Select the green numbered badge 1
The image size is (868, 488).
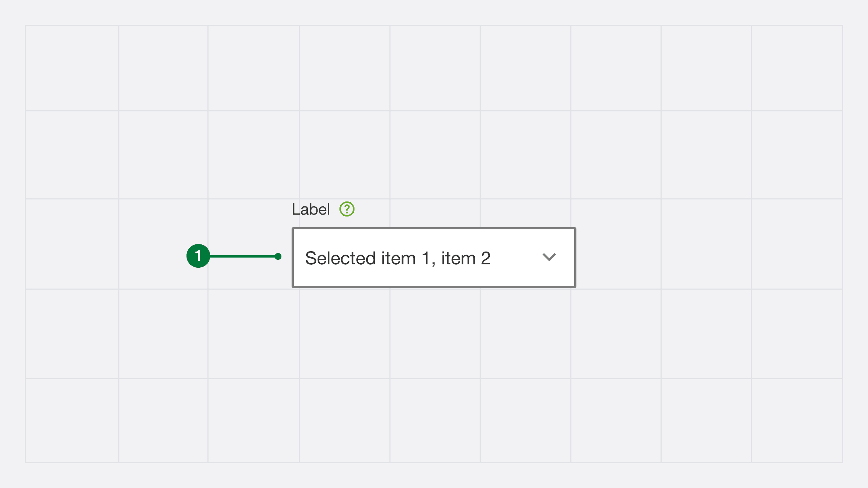(198, 256)
